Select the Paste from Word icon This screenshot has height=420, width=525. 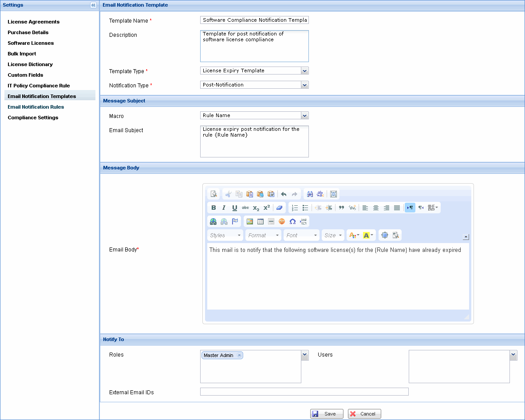point(271,194)
